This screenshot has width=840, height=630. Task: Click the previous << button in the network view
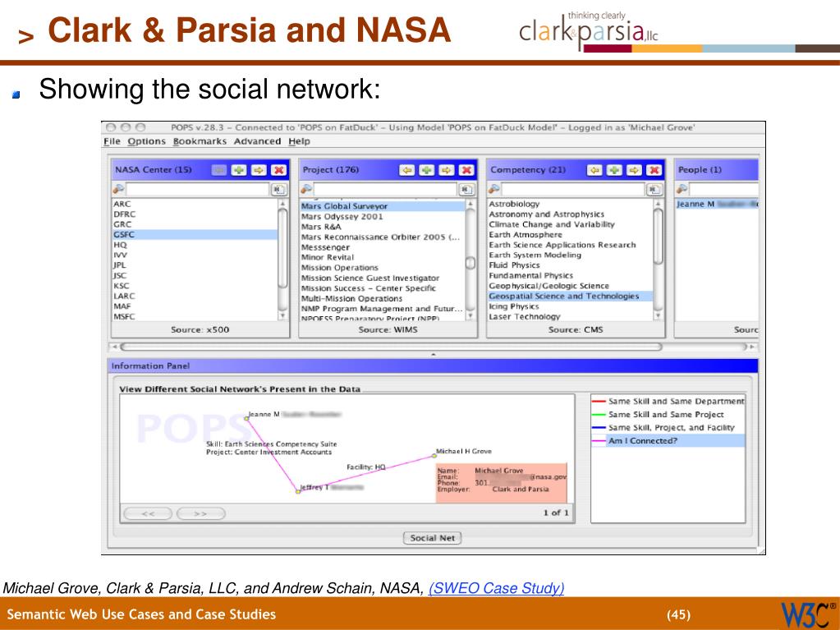click(x=148, y=513)
